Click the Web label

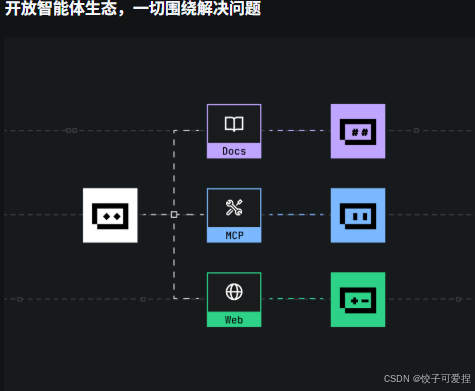(234, 320)
